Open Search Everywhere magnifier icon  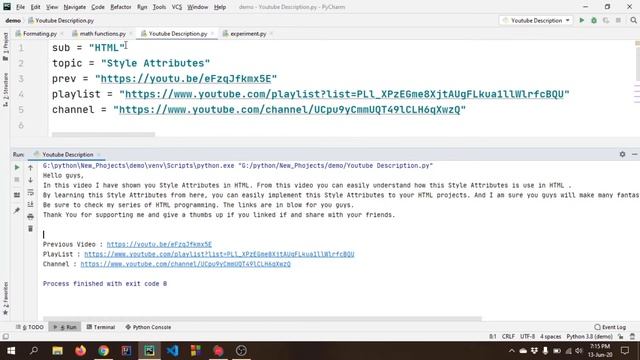tap(633, 20)
